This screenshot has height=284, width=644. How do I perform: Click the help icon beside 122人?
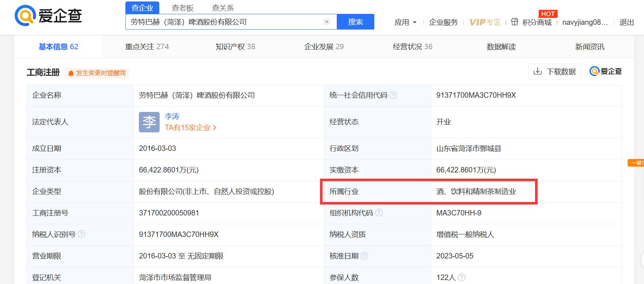461,277
